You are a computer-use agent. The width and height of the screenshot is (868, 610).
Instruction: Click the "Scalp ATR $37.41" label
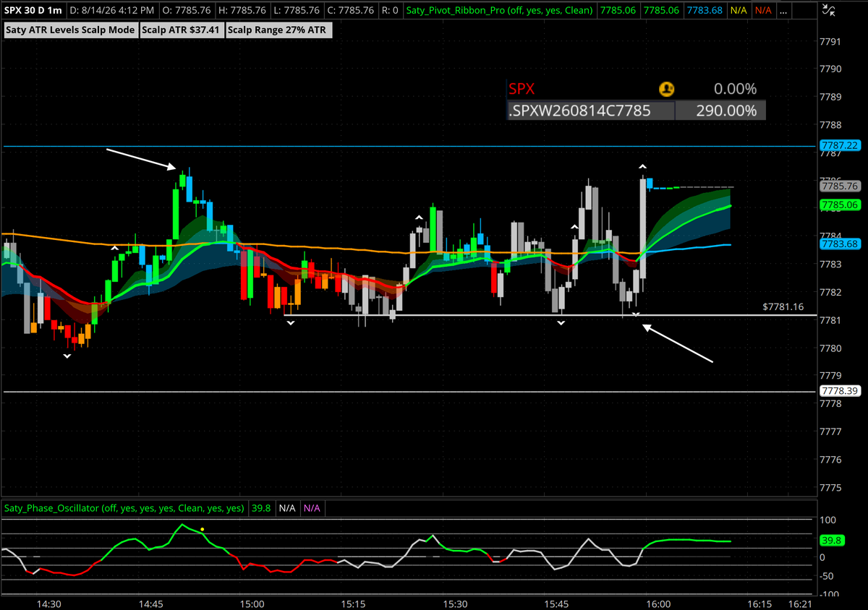coord(182,30)
